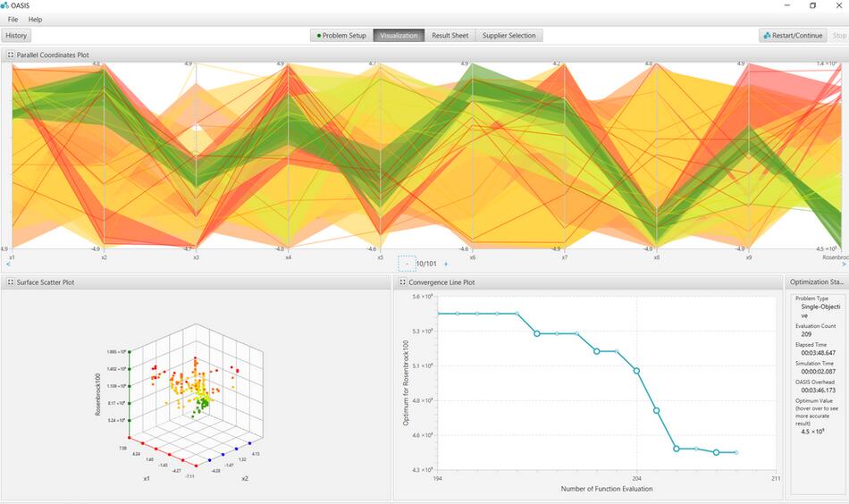Open the File menu
This screenshot has height=504, width=849.
click(13, 20)
